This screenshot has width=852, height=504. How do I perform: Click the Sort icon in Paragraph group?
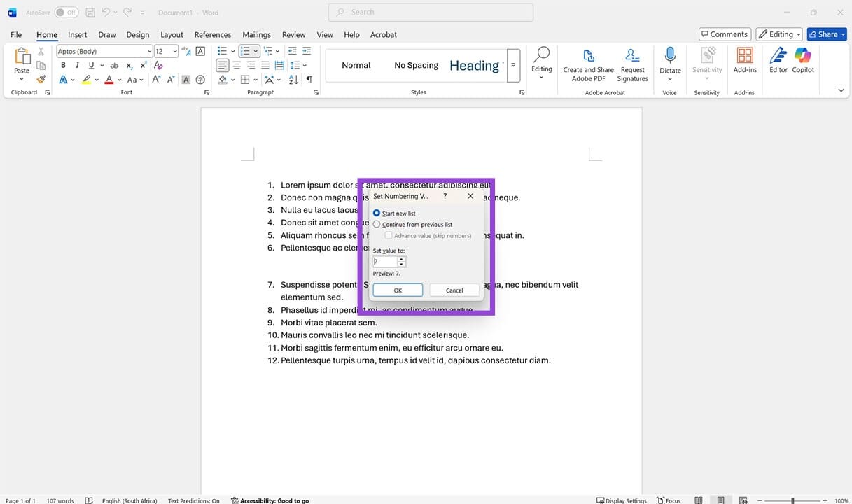[x=293, y=79]
